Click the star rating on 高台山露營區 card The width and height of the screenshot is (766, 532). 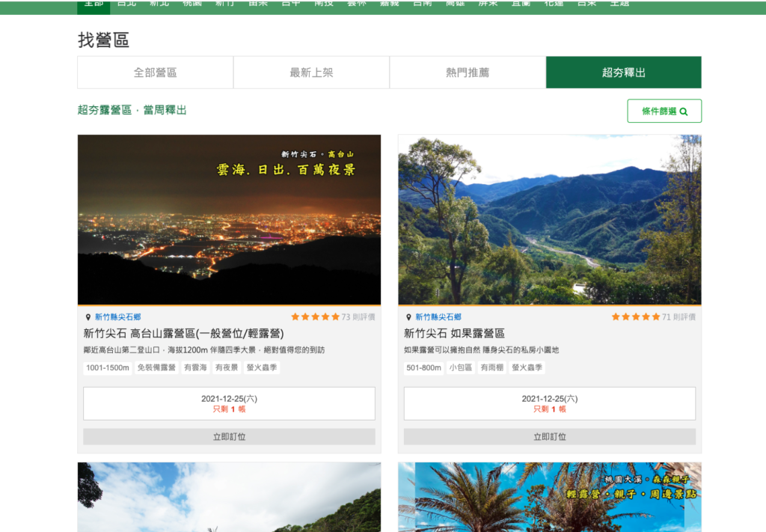point(315,317)
